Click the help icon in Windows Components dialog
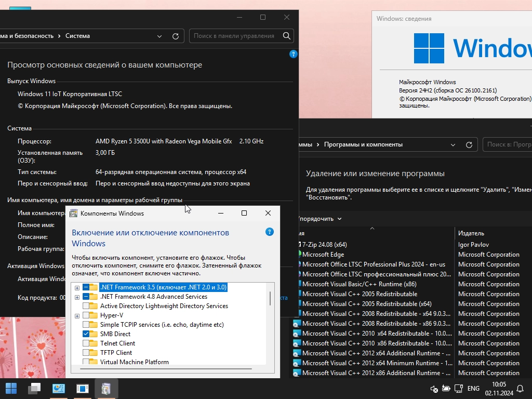Viewport: 532px width, 399px height. [269, 232]
